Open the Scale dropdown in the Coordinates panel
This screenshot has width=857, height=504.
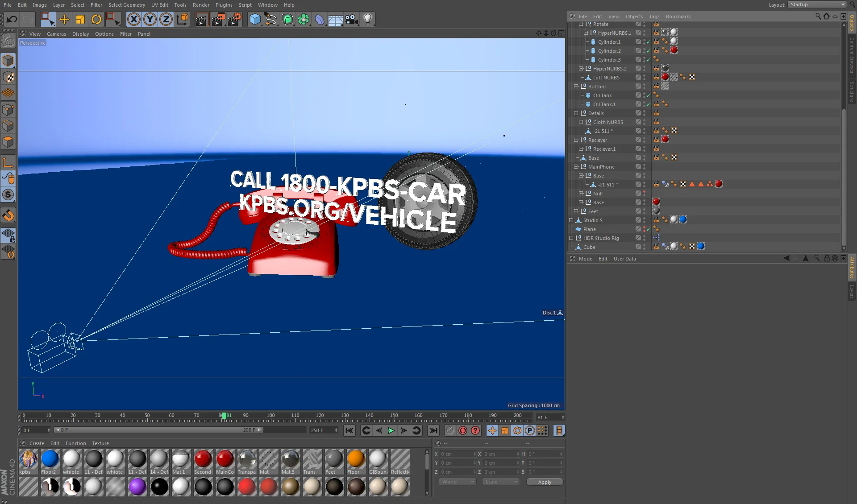click(x=501, y=482)
